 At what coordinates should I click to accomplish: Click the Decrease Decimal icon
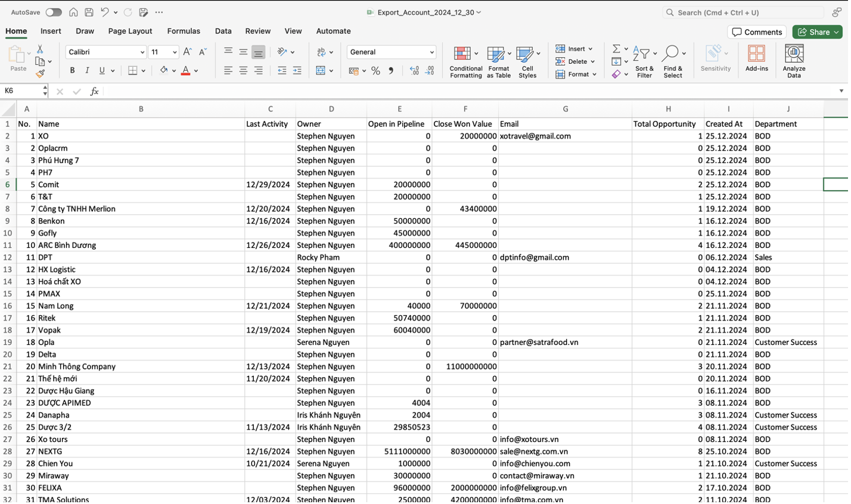(430, 71)
